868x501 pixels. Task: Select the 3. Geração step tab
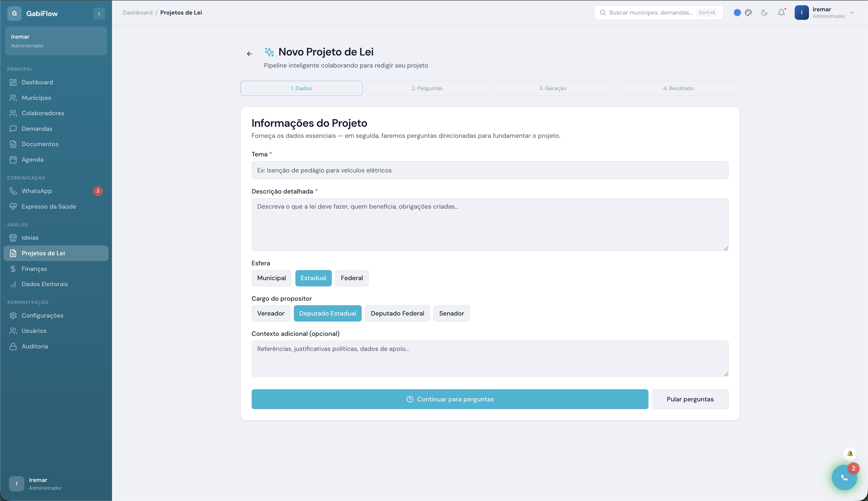[x=553, y=88]
